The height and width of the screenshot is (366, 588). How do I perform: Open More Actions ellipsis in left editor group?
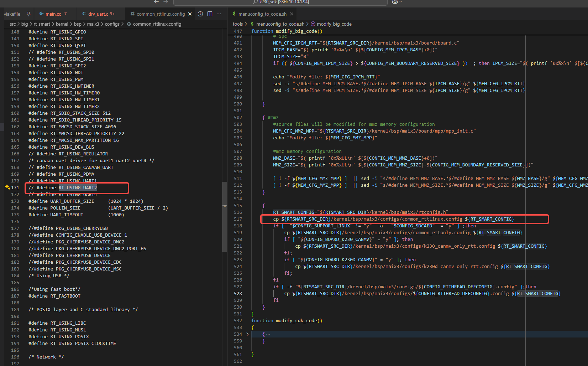tap(219, 14)
